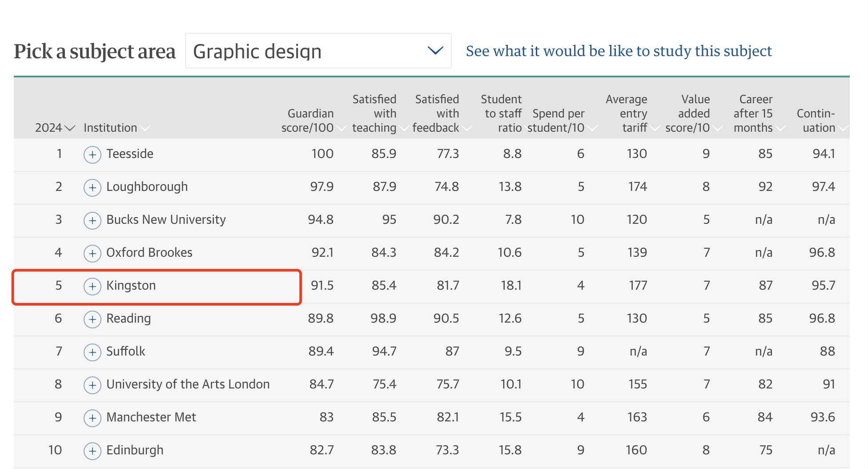This screenshot has height=469, width=868.
Task: Expand Teesside row details with plus icon
Action: (x=92, y=155)
